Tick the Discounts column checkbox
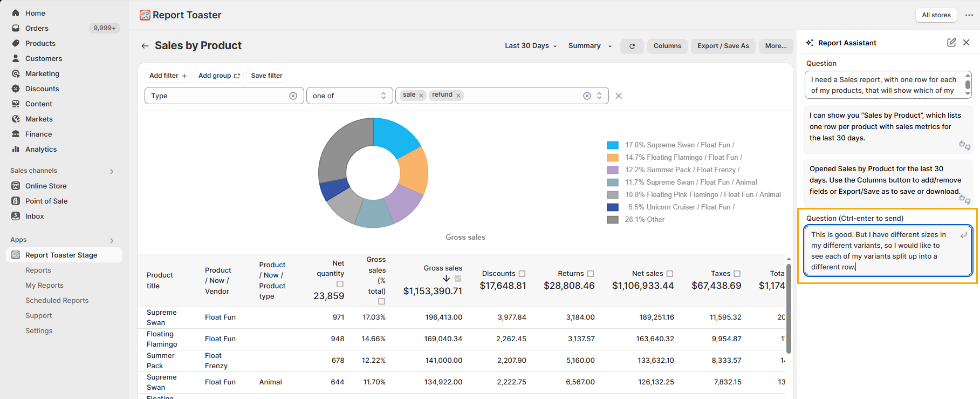 522,274
